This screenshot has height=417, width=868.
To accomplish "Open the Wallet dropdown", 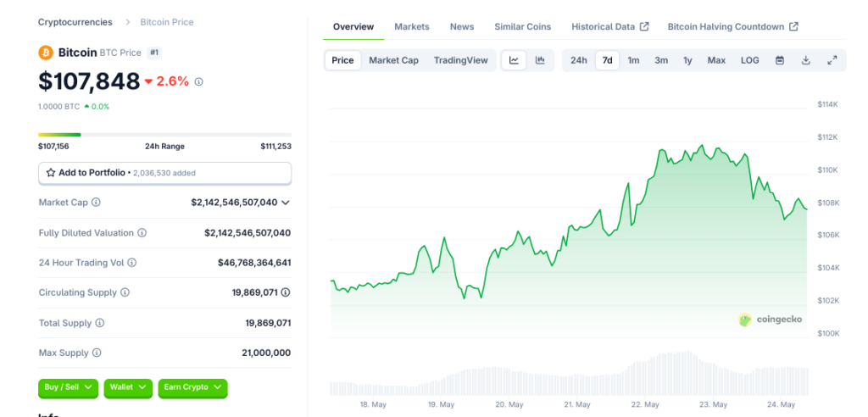I will pyautogui.click(x=128, y=387).
